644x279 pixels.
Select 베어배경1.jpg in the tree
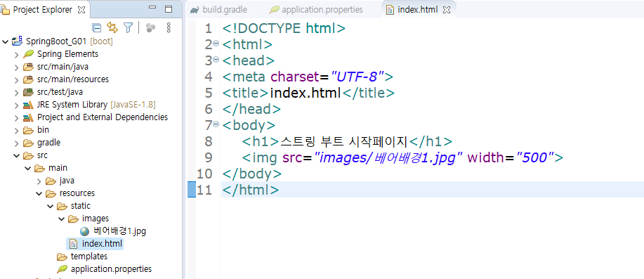click(x=119, y=231)
